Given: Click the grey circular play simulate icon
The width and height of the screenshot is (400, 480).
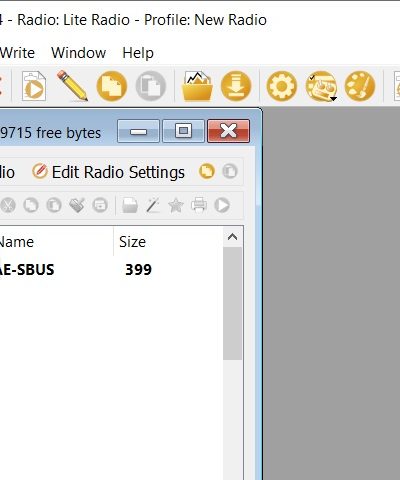Looking at the screenshot, I should click(x=222, y=205).
